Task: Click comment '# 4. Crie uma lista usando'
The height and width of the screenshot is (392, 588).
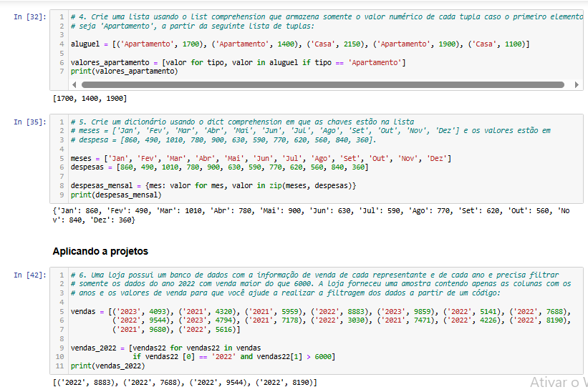Action: point(327,17)
